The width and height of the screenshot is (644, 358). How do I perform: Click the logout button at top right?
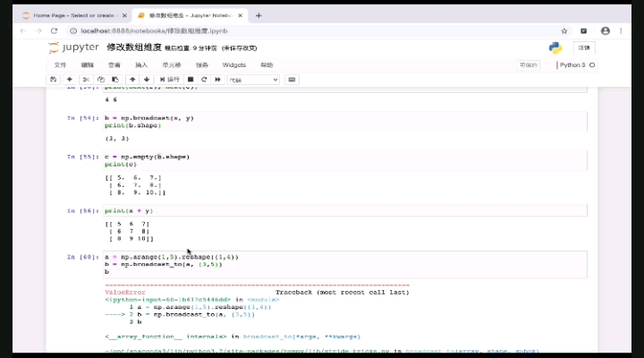[584, 47]
